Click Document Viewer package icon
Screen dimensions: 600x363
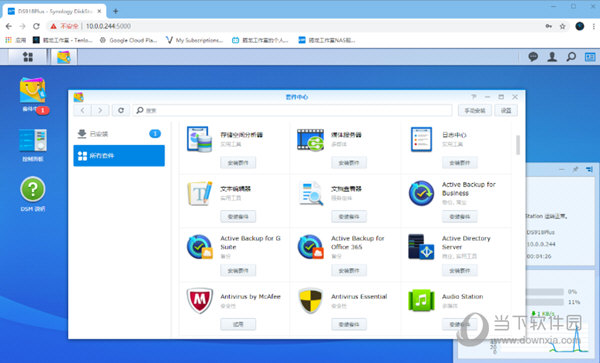(x=310, y=193)
